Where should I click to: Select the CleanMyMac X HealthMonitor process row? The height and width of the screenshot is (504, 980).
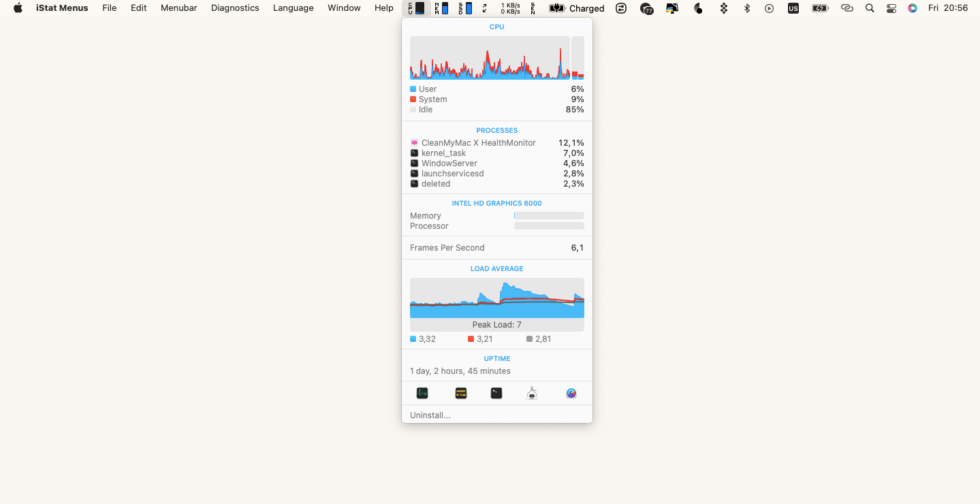pyautogui.click(x=497, y=143)
